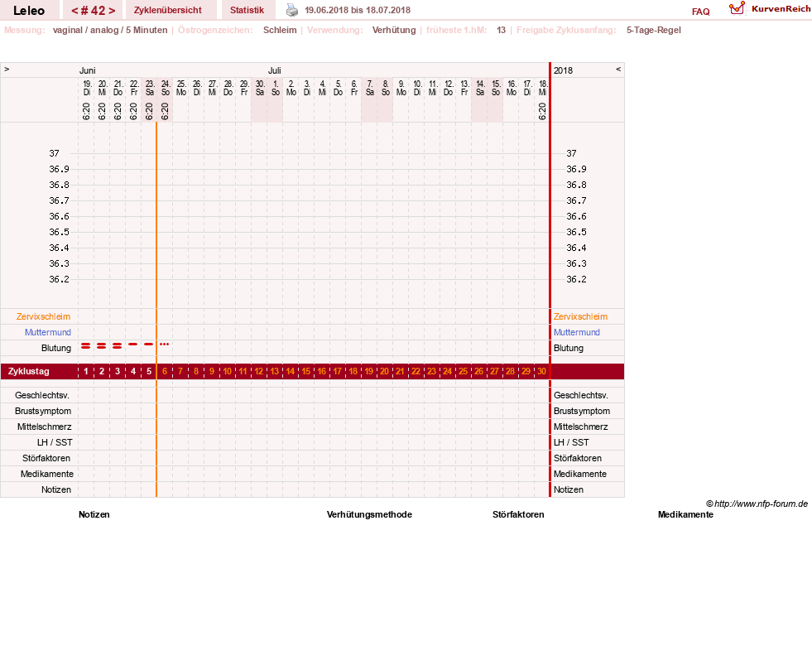This screenshot has height=646, width=812.
Task: Click the printer icon
Action: click(x=292, y=10)
